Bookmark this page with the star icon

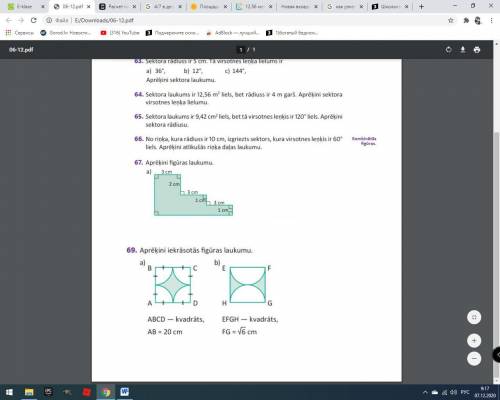[451, 20]
